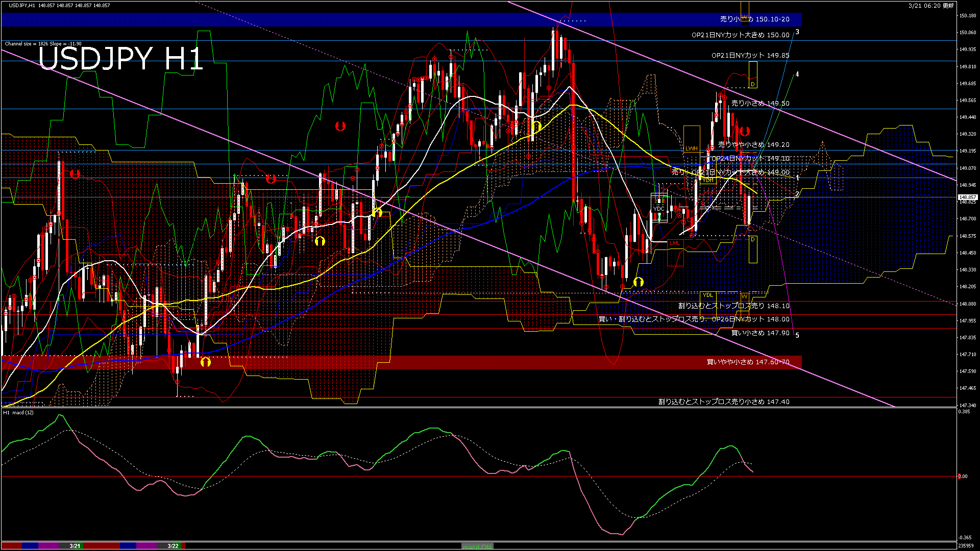Click the large USDJPY H1 title
980x551 pixels.
[120, 59]
